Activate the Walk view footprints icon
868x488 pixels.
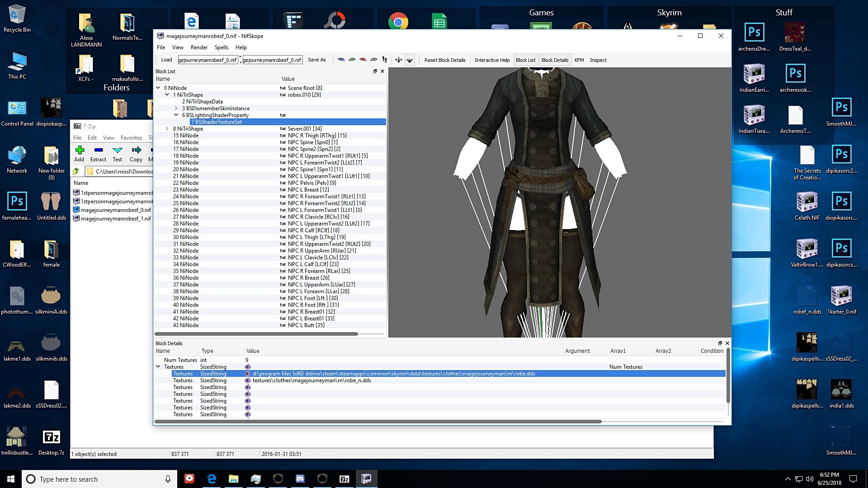[x=385, y=60]
